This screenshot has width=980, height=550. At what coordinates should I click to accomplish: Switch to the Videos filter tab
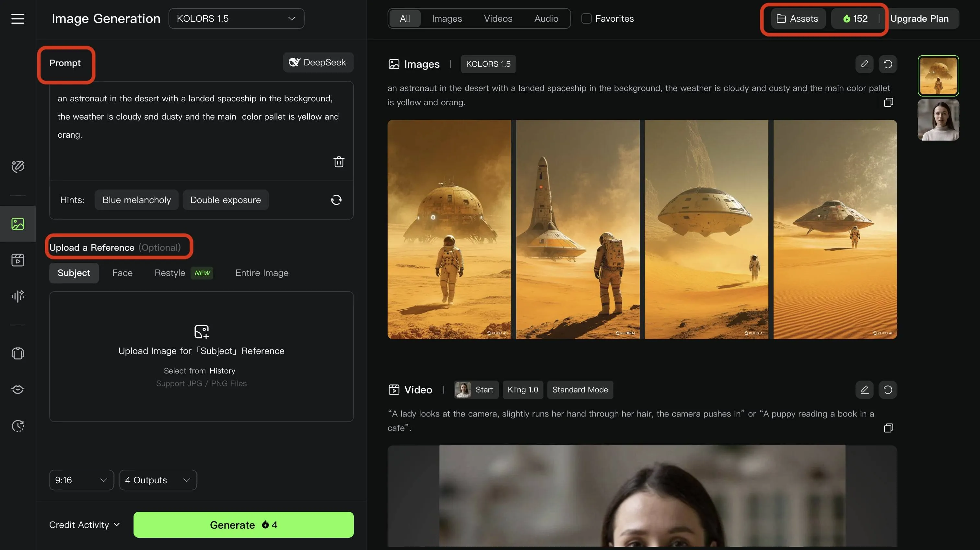[x=497, y=19]
